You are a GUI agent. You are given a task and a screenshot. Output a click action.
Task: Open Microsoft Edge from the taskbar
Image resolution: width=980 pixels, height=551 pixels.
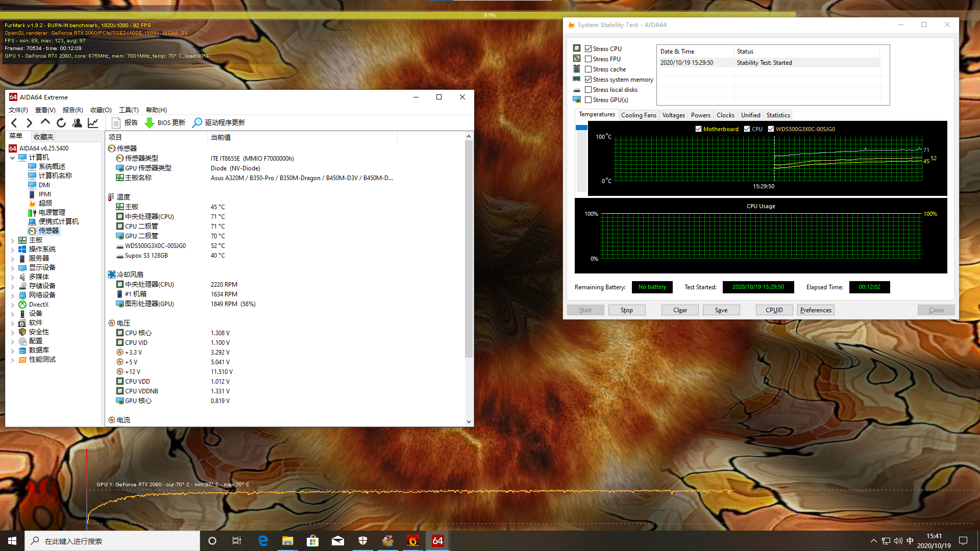point(263,541)
